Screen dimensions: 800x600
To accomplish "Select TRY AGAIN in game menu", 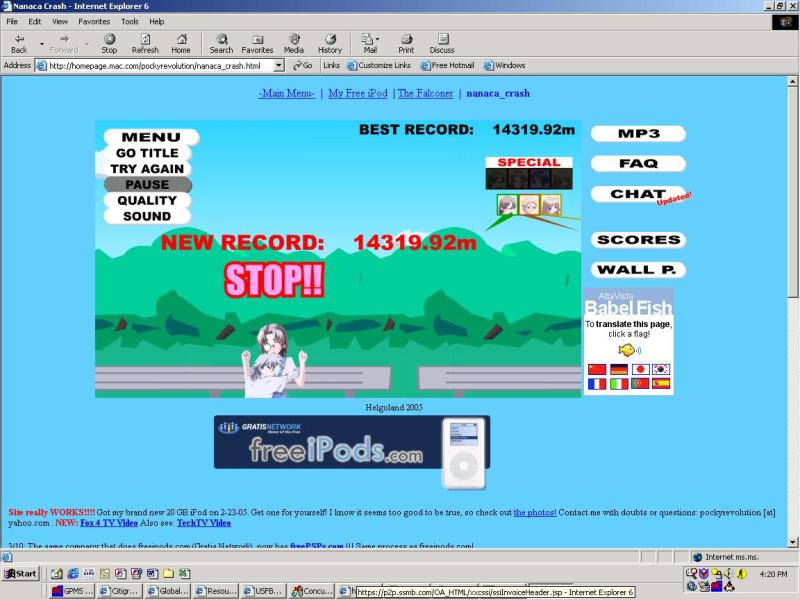I will (147, 169).
